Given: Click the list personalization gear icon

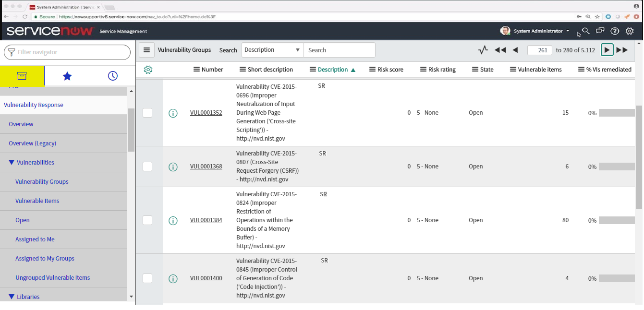Looking at the screenshot, I should [x=148, y=70].
